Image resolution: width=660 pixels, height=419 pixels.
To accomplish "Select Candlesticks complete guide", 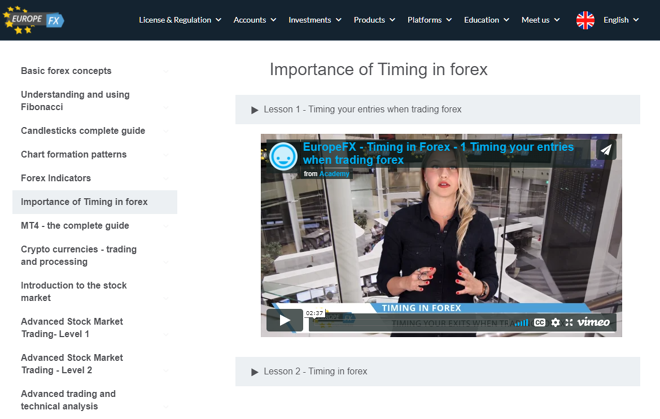I will coord(95,131).
